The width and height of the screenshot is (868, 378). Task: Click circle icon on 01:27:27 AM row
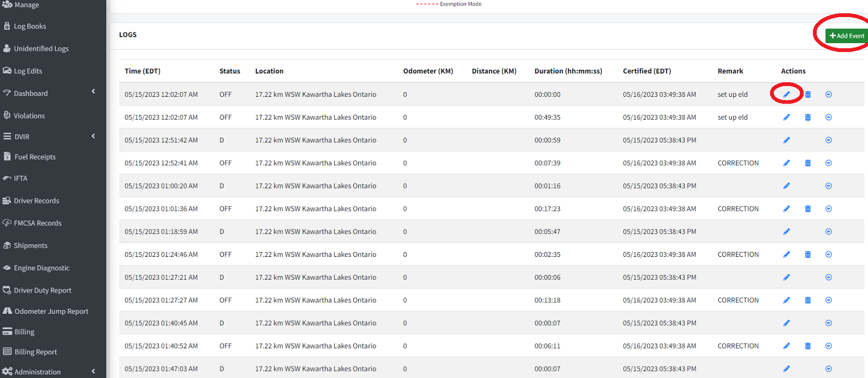(828, 300)
